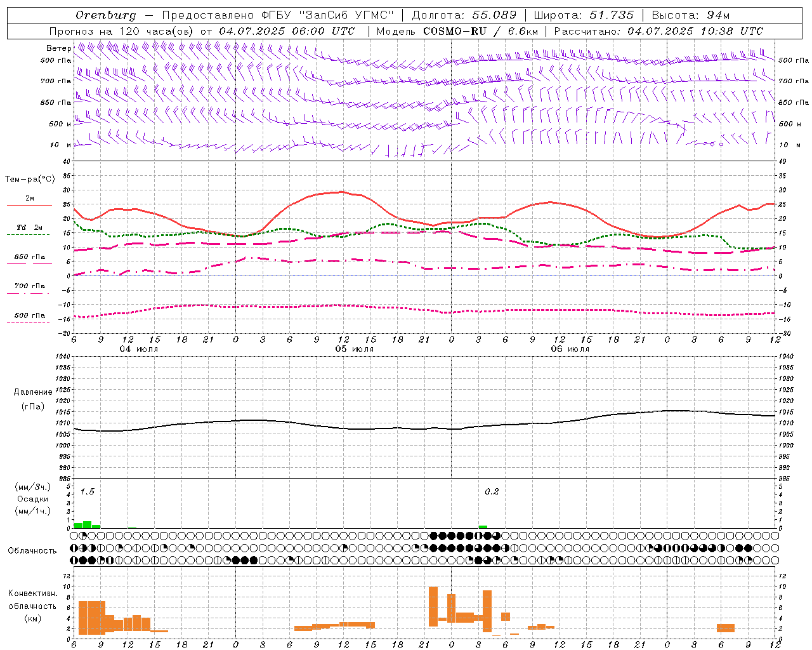The image size is (812, 650).
Task: Click the (км) convective height unit label
Action: (33, 618)
